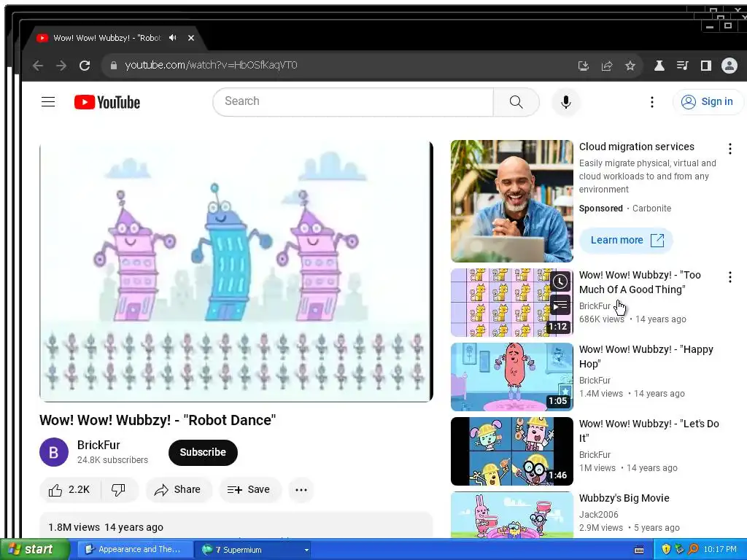747x560 pixels.
Task: Dislike the video with thumbs down
Action: pyautogui.click(x=119, y=489)
